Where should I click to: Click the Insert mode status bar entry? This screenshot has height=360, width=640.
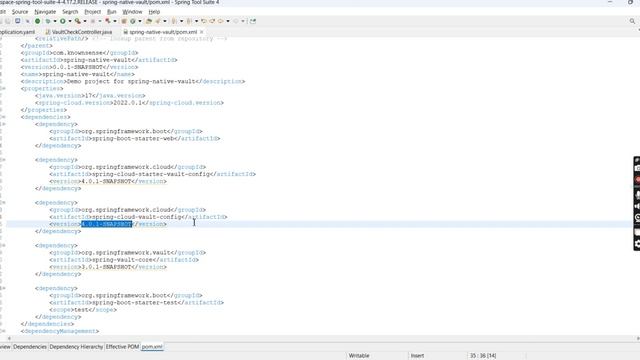point(417,356)
